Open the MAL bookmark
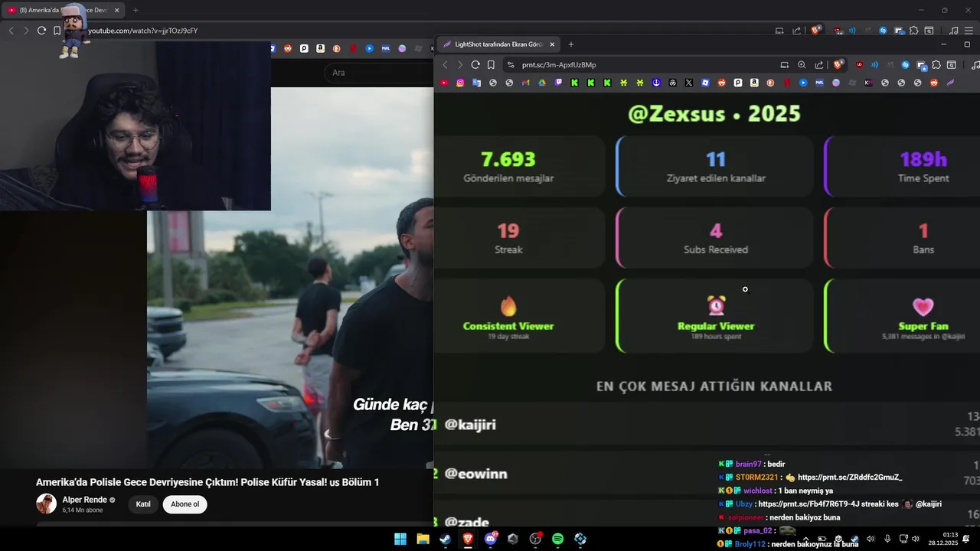The image size is (980, 551). (x=819, y=83)
